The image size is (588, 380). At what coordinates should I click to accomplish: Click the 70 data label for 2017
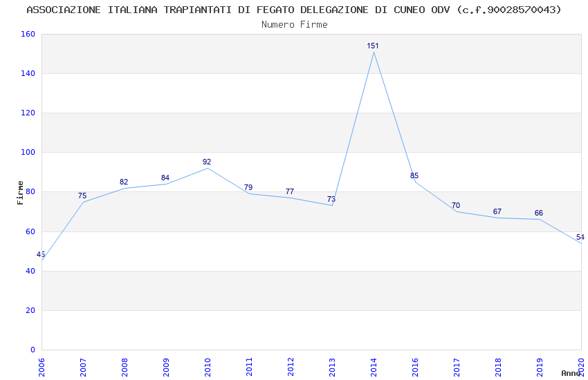(x=456, y=205)
